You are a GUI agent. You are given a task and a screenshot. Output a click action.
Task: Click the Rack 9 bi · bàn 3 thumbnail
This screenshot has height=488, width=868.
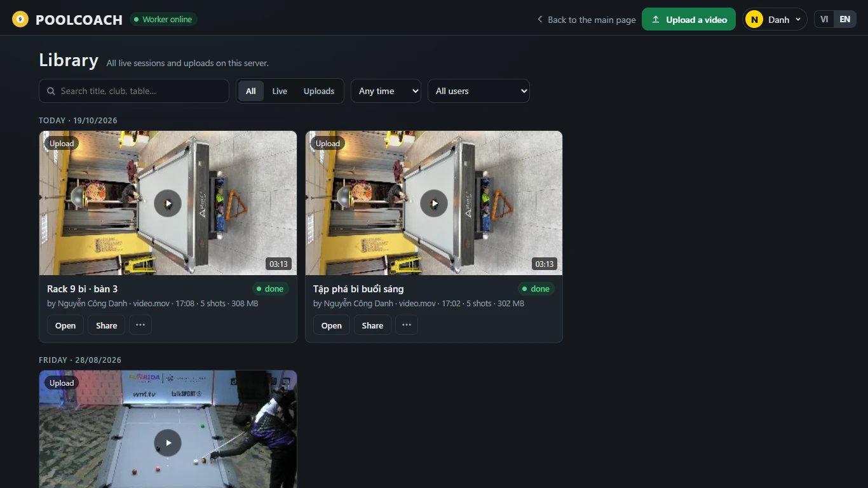pyautogui.click(x=168, y=203)
